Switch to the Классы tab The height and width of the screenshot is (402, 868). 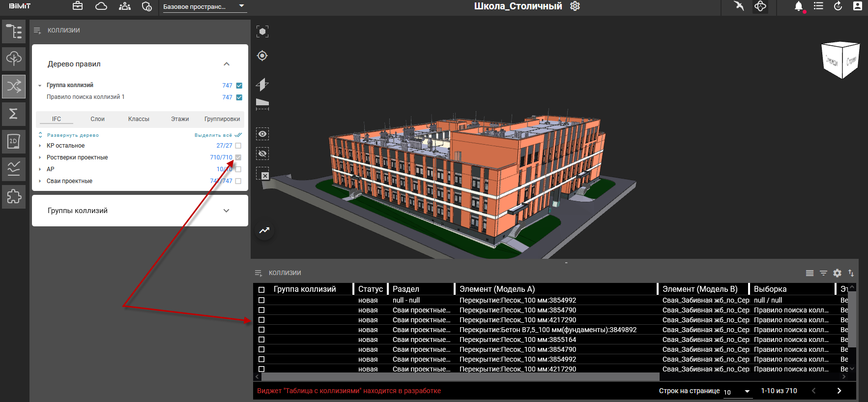[x=139, y=119]
